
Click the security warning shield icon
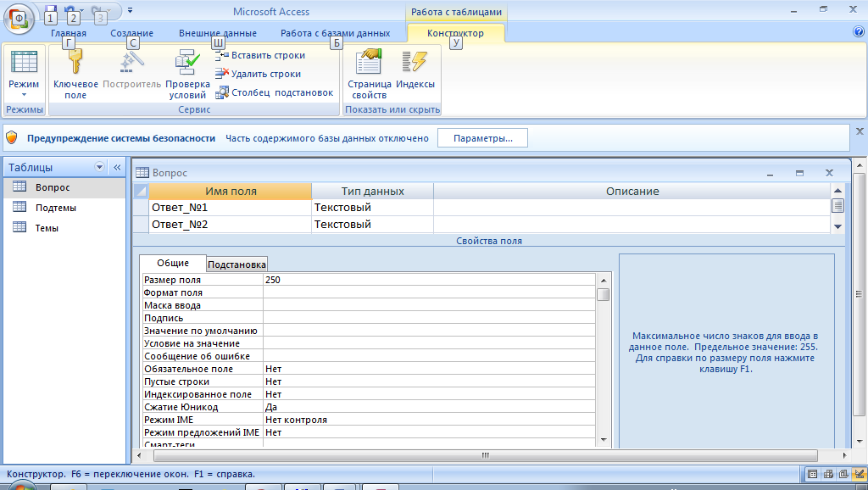[x=12, y=138]
